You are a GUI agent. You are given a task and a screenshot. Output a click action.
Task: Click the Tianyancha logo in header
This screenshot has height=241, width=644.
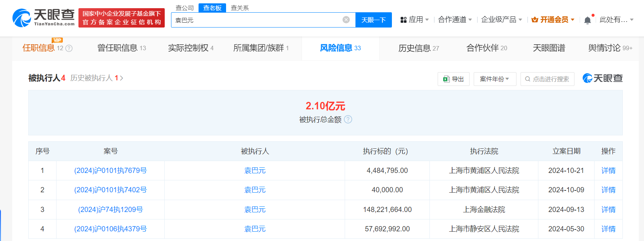[x=44, y=18]
